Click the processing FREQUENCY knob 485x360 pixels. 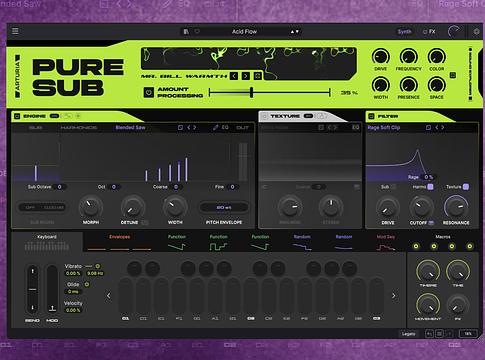click(x=409, y=57)
